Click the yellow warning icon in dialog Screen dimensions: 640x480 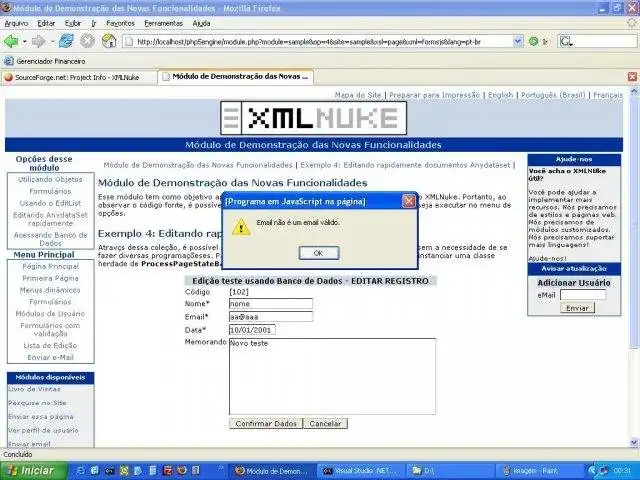point(241,227)
